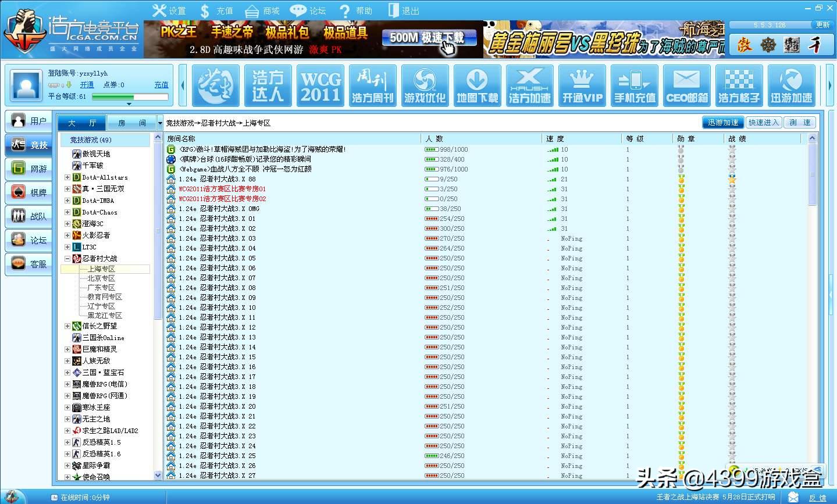Viewport: 837px width, 504px height.
Task: Click the 充值 link beside 点券
Action: click(x=161, y=85)
